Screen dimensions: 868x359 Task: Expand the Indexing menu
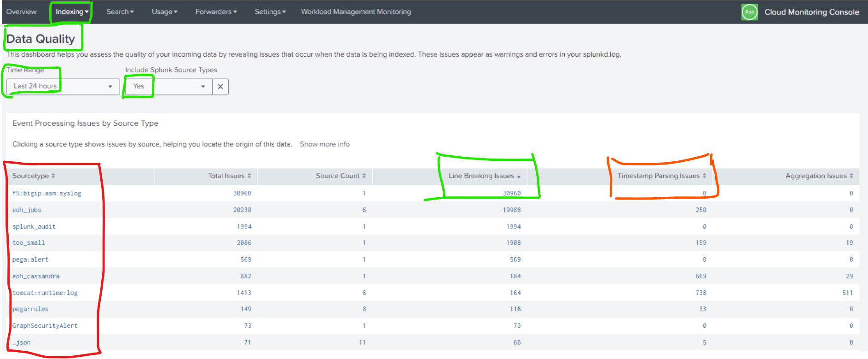pos(72,12)
